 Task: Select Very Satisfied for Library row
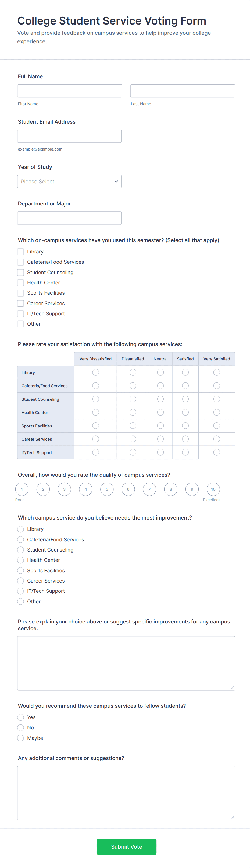point(216,372)
